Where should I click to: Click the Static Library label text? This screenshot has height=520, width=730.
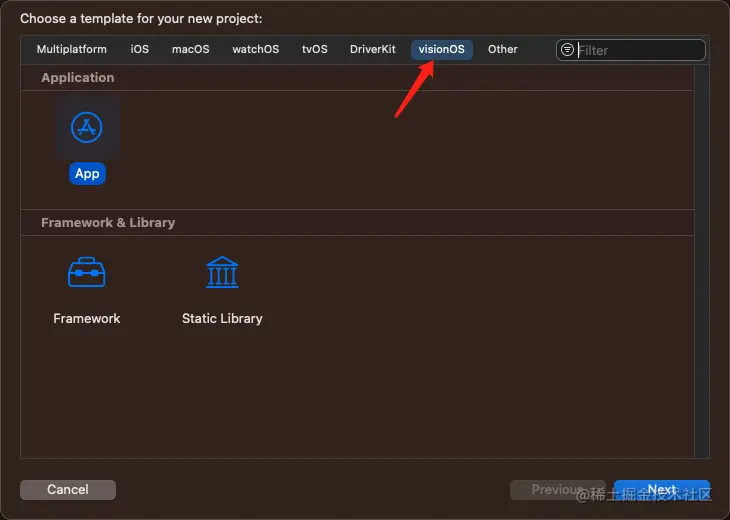[222, 318]
